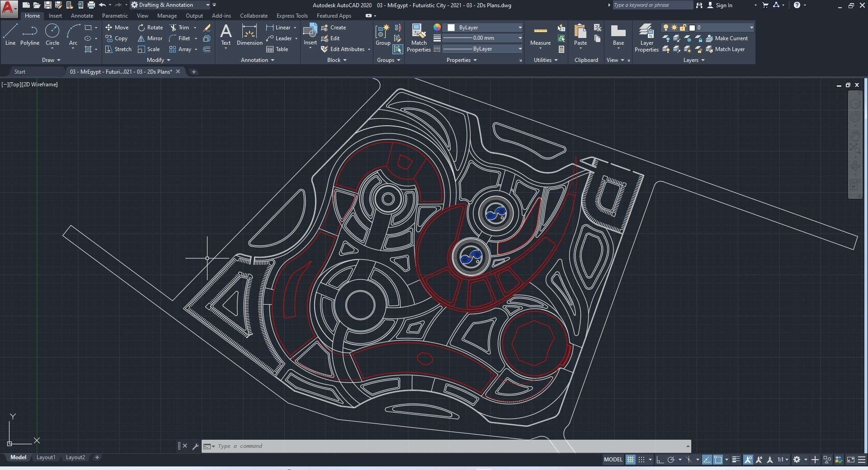
Task: Start the Stretch command
Action: point(118,49)
